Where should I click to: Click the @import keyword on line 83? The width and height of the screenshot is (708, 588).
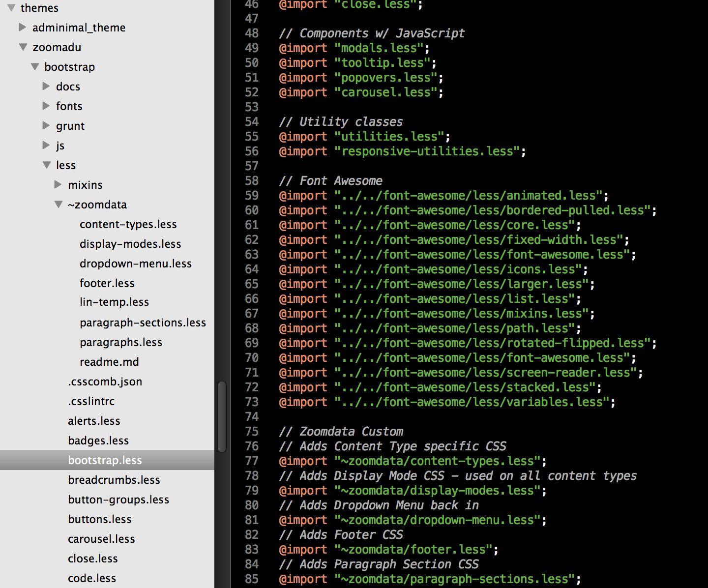tap(303, 549)
